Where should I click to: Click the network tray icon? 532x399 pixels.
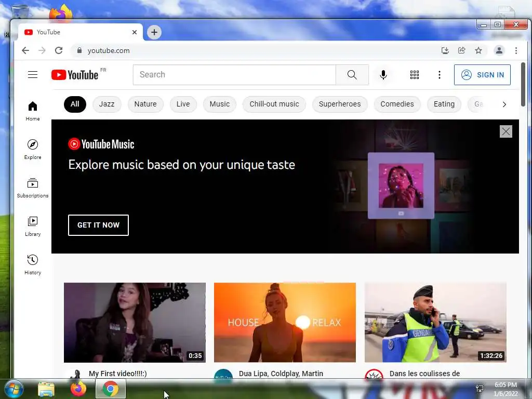[x=480, y=389]
